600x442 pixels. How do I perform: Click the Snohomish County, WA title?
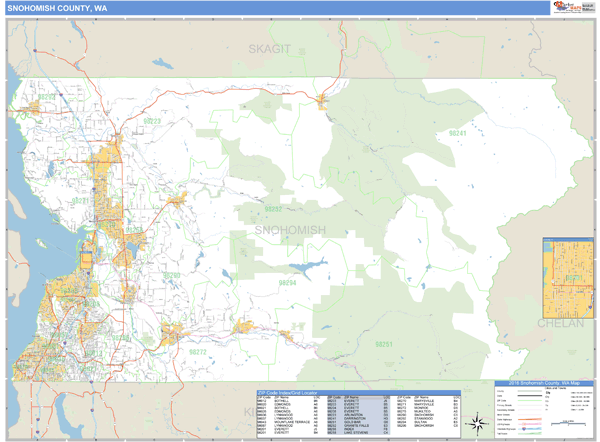click(57, 8)
